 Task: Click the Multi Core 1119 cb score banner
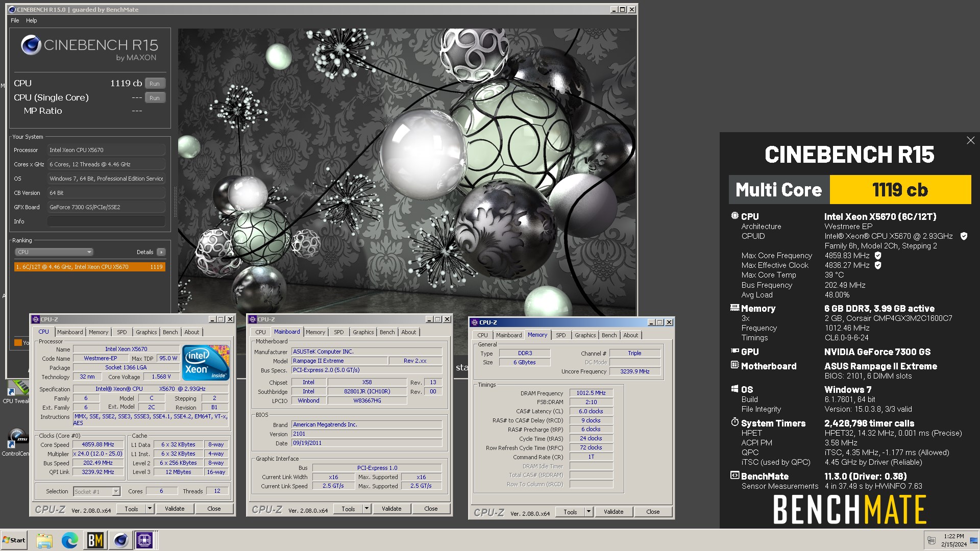[850, 190]
